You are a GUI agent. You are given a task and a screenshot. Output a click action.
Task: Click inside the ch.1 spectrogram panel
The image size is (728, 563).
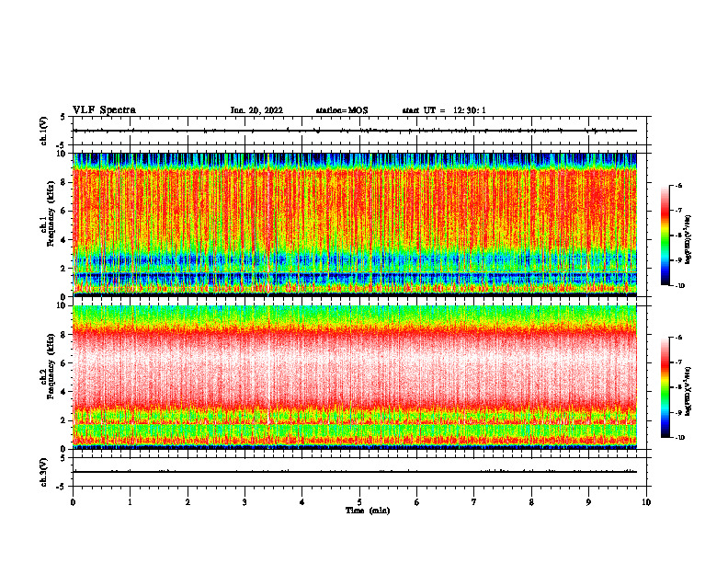[355, 224]
